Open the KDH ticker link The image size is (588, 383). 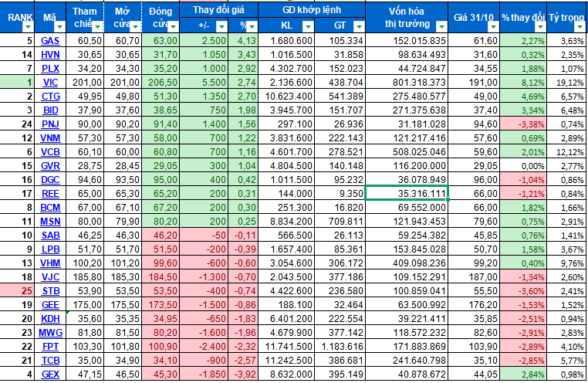point(50,318)
